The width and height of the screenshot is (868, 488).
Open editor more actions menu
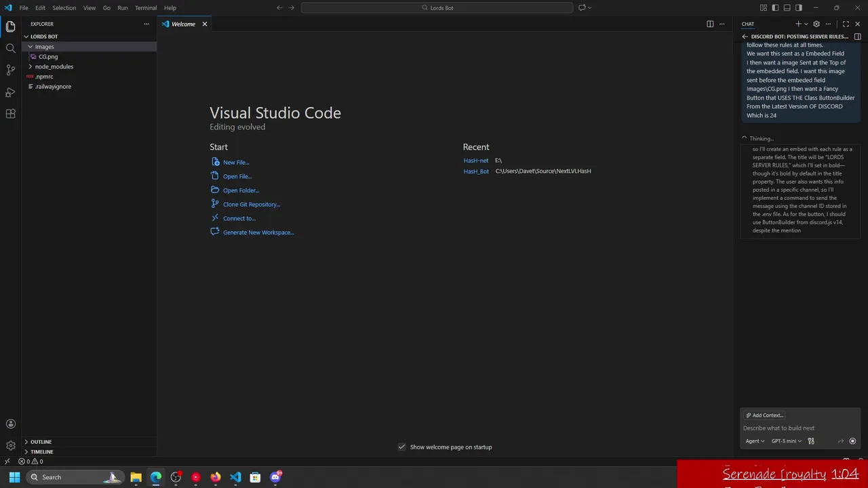722,24
